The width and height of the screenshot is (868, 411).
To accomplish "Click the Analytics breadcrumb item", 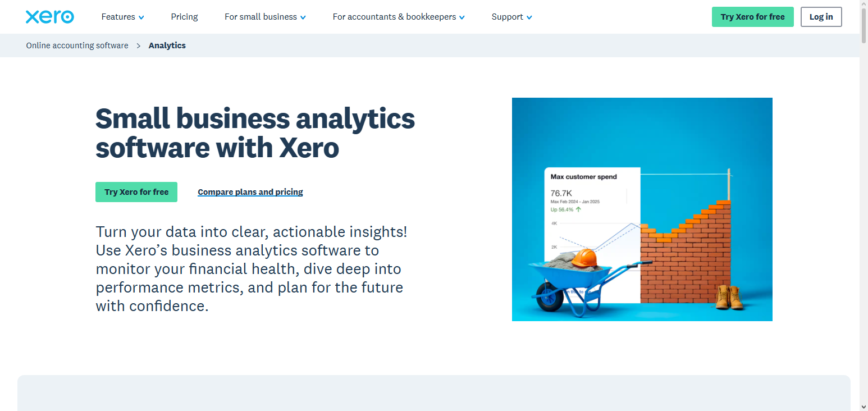I will [167, 45].
